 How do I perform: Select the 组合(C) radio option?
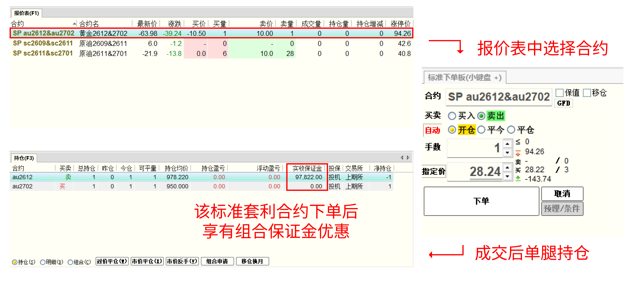(79, 262)
